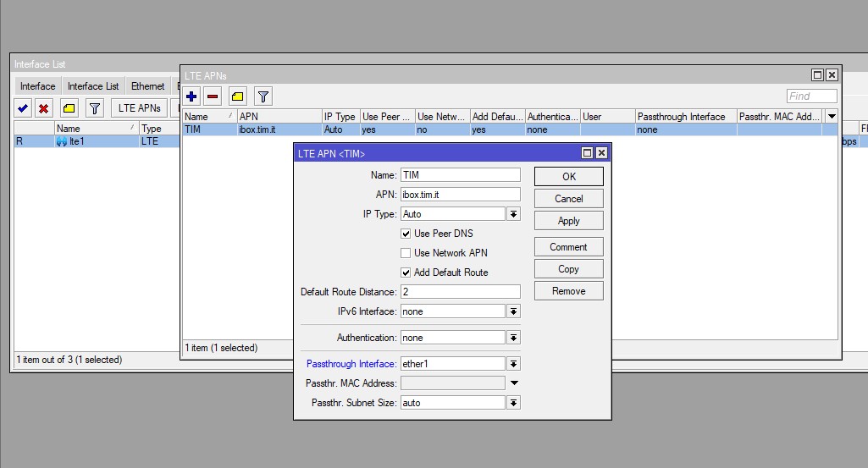
Task: Click the filter funnel icon in LTE APNs toolbar
Action: [263, 96]
